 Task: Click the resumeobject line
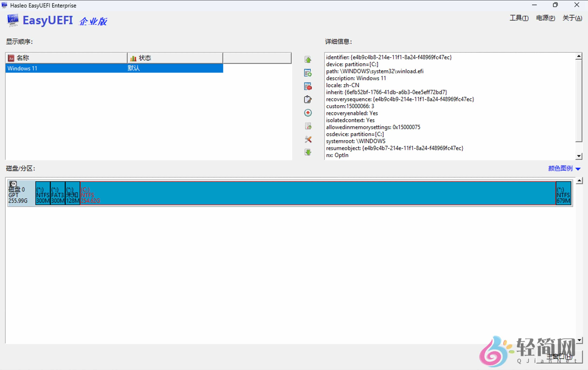click(395, 148)
